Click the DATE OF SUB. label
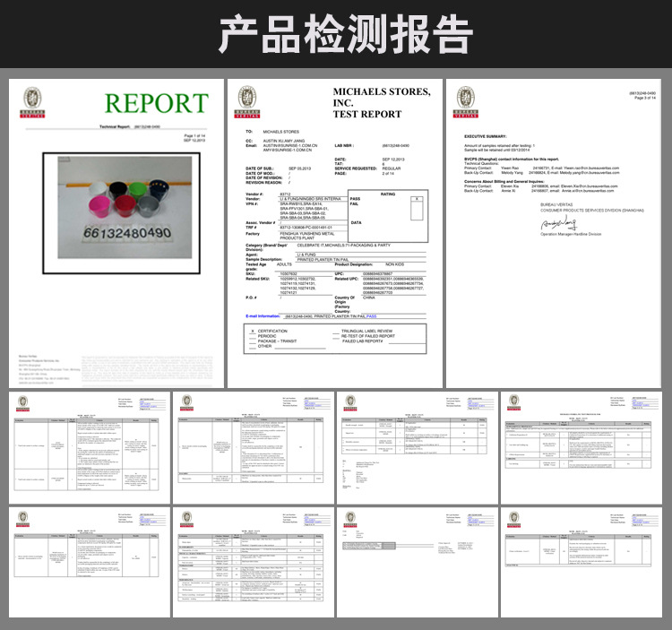The height and width of the screenshot is (630, 672). pos(260,168)
